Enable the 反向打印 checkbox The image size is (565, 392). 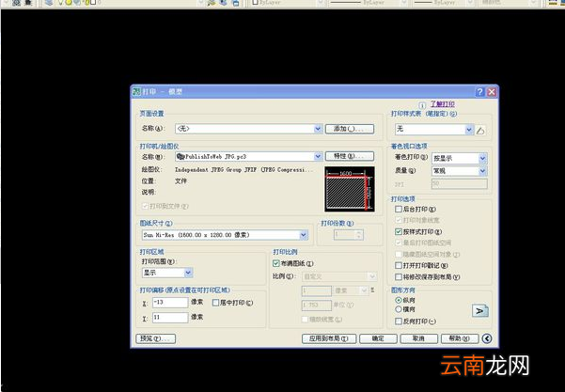pyautogui.click(x=399, y=321)
